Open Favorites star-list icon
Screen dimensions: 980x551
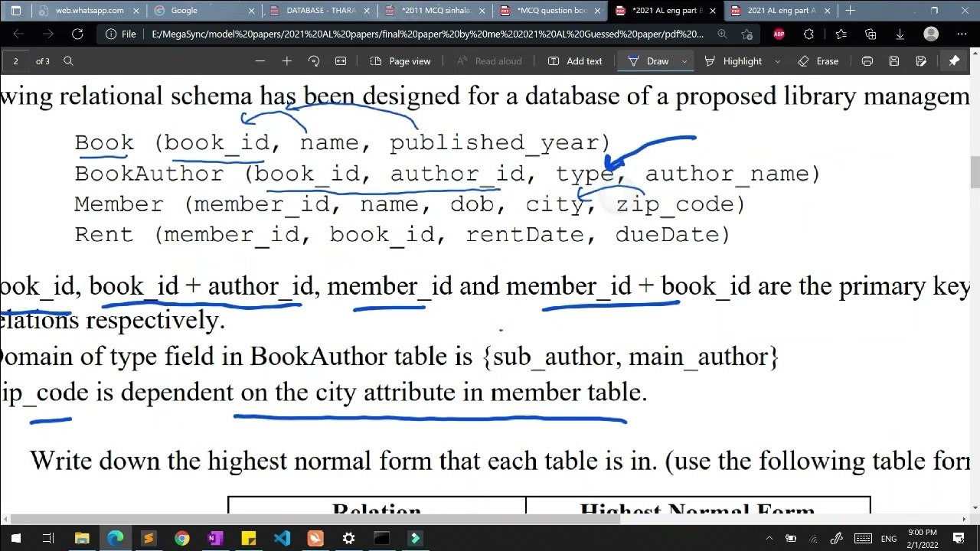841,34
